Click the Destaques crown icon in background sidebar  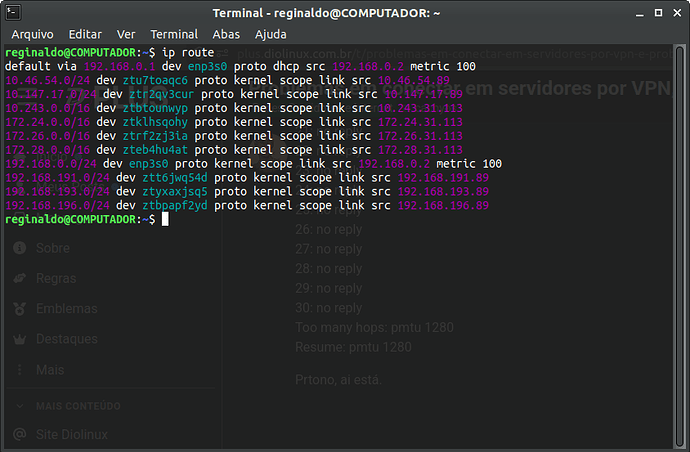pyautogui.click(x=19, y=339)
